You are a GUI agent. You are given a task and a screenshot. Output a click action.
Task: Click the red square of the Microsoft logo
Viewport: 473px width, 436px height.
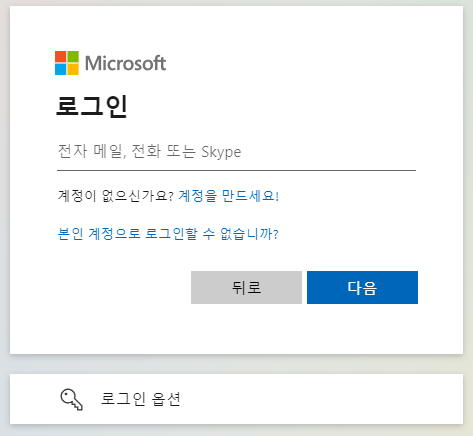pos(61,57)
